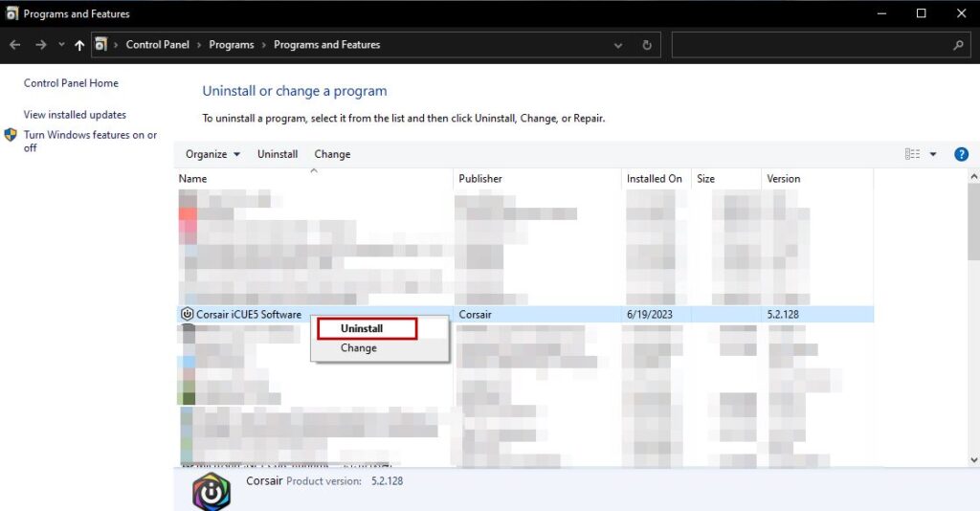Sort by Installed On column header
This screenshot has width=980, height=511.
pyautogui.click(x=657, y=179)
